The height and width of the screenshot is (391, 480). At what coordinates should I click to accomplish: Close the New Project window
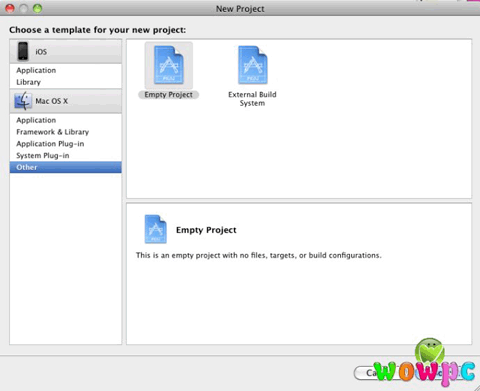tap(10, 8)
